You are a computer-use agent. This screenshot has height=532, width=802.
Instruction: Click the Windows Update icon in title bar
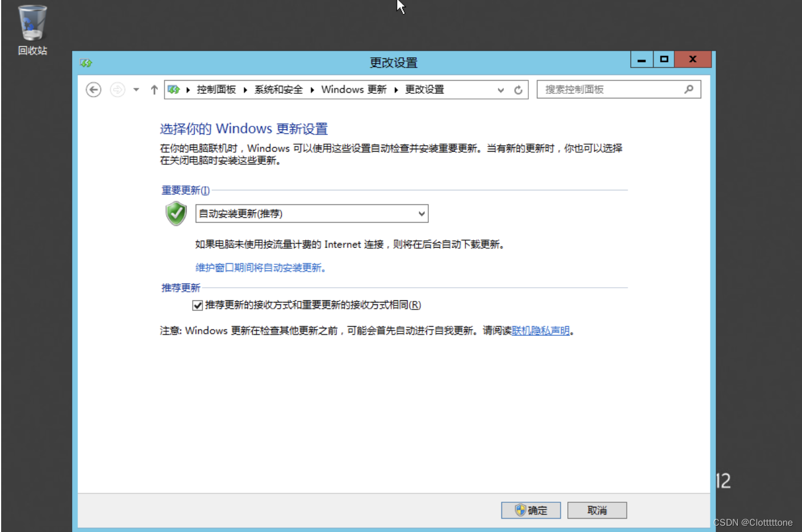[86, 63]
